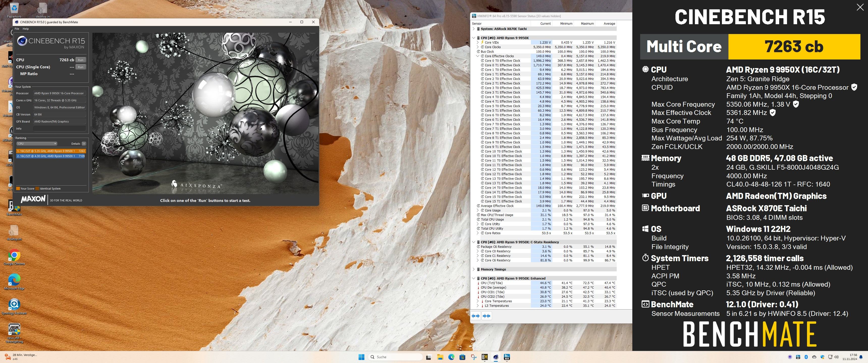Open the Windows Start menu
The image size is (868, 363).
(x=361, y=357)
